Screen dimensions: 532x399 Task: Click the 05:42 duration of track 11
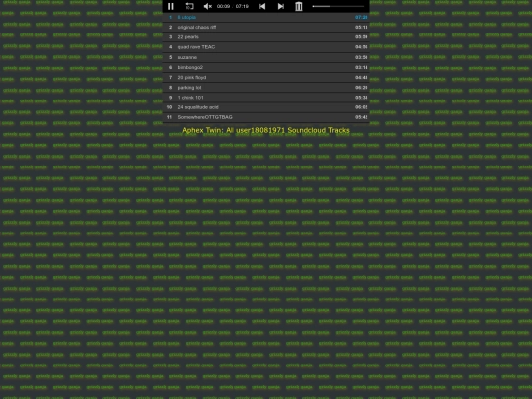click(x=361, y=117)
